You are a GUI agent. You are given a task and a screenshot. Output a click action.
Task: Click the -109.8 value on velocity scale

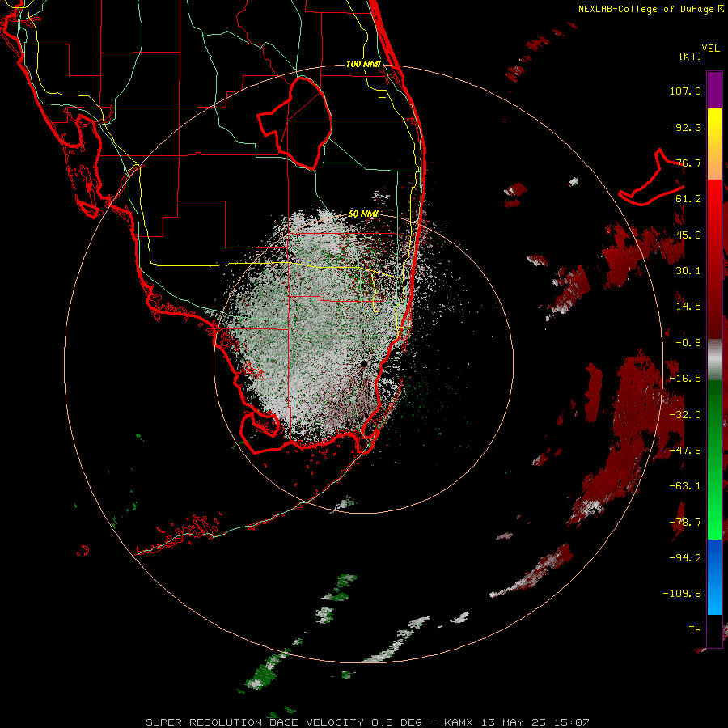(x=683, y=594)
